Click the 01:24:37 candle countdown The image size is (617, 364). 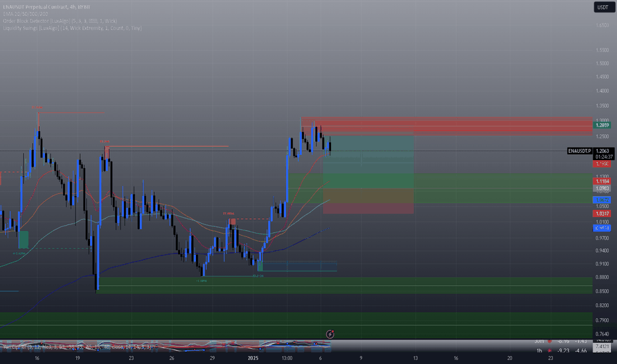pyautogui.click(x=604, y=157)
